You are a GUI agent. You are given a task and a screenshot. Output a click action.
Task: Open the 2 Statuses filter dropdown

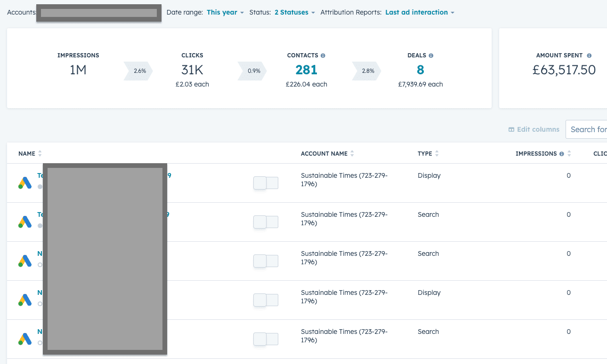pos(294,12)
